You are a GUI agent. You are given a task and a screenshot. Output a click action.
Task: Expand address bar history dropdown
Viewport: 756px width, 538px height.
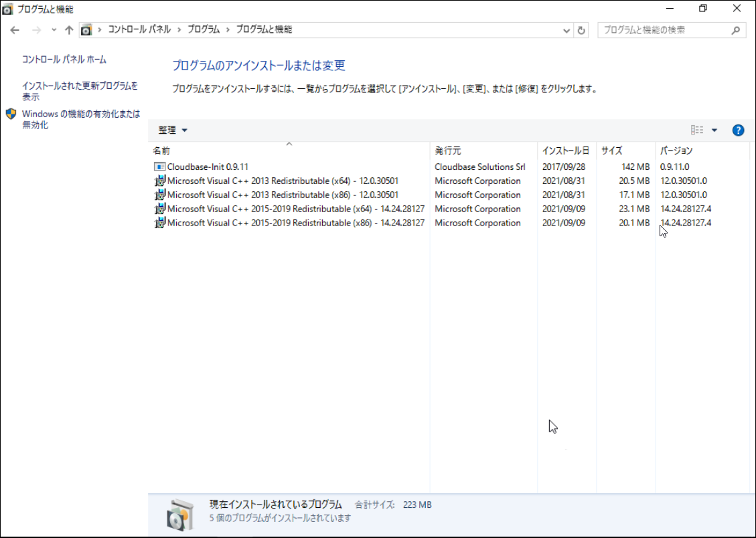pos(566,30)
